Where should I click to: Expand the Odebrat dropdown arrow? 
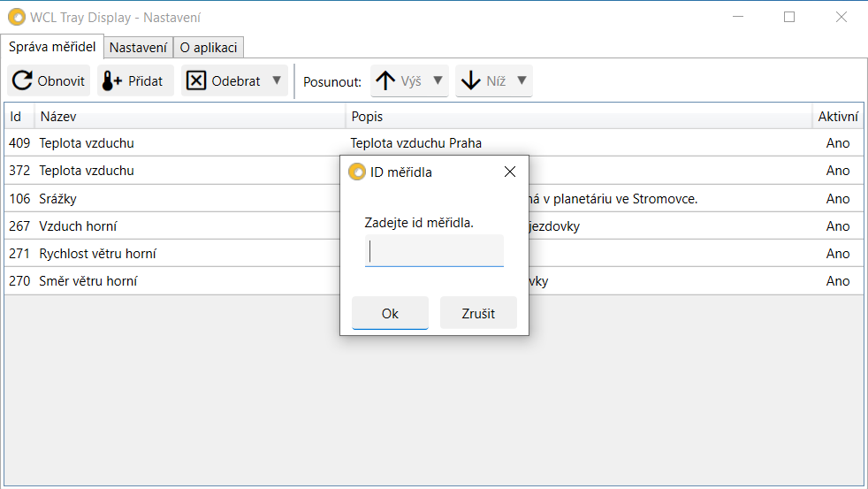point(277,80)
